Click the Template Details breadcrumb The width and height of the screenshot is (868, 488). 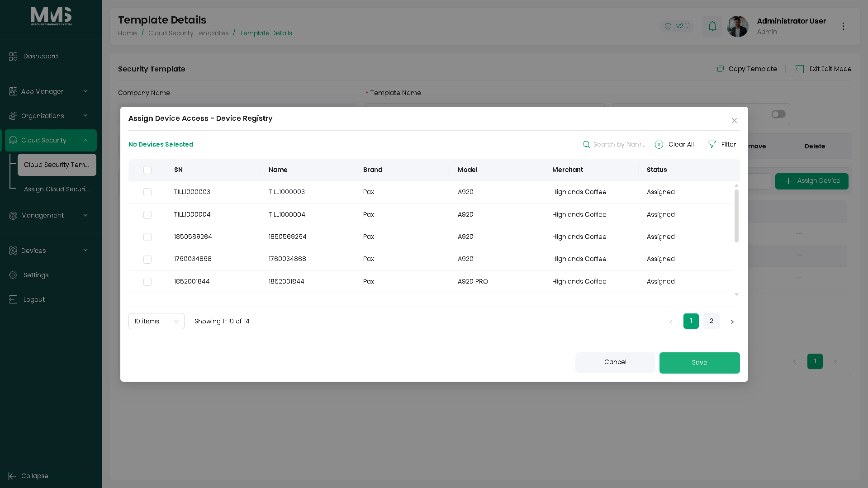[266, 33]
